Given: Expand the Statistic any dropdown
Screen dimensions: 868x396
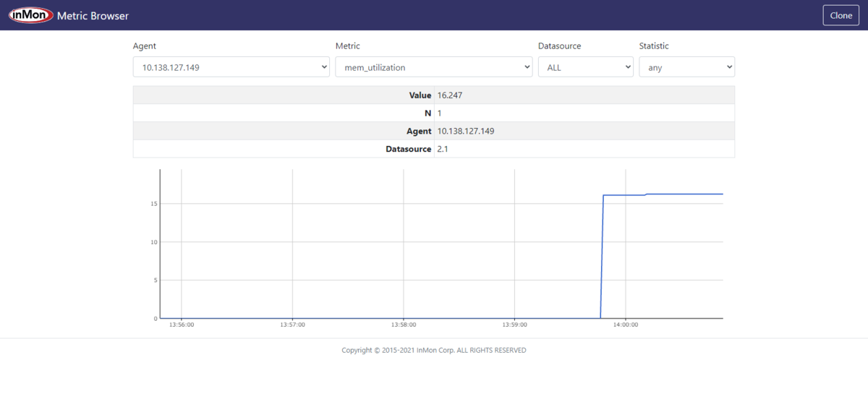Looking at the screenshot, I should (x=686, y=67).
